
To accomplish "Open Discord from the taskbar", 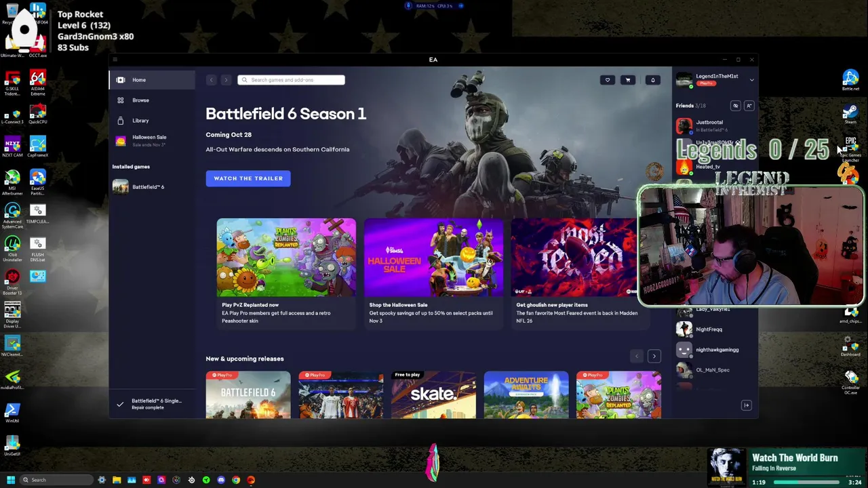I will click(x=221, y=480).
